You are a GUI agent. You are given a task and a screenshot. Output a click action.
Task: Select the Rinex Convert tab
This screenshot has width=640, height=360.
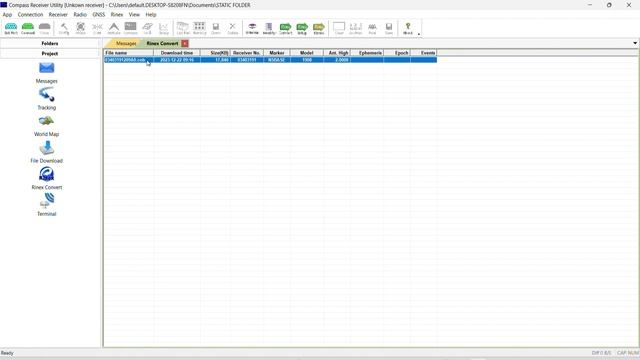[162, 43]
